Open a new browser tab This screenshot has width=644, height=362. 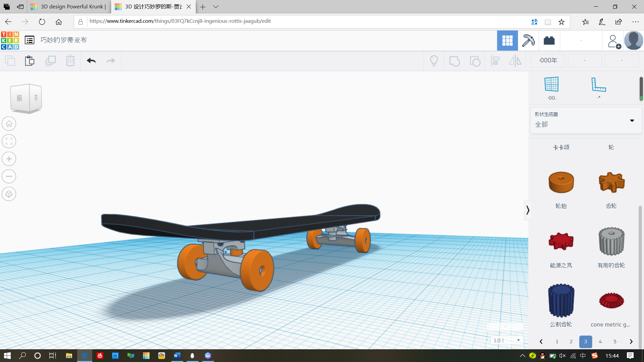pyautogui.click(x=203, y=7)
